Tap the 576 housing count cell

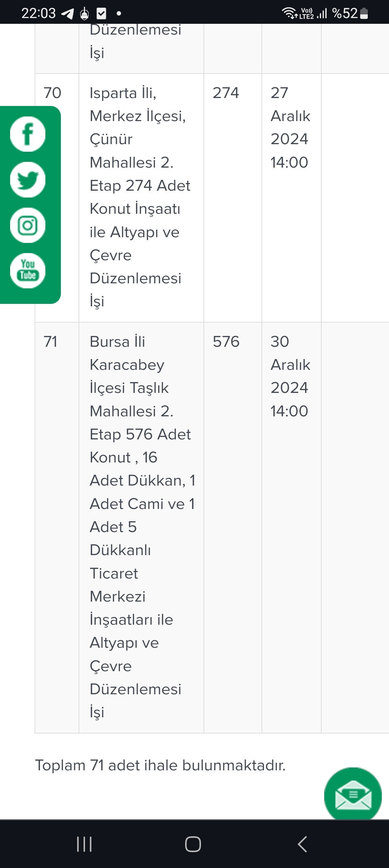233,528
